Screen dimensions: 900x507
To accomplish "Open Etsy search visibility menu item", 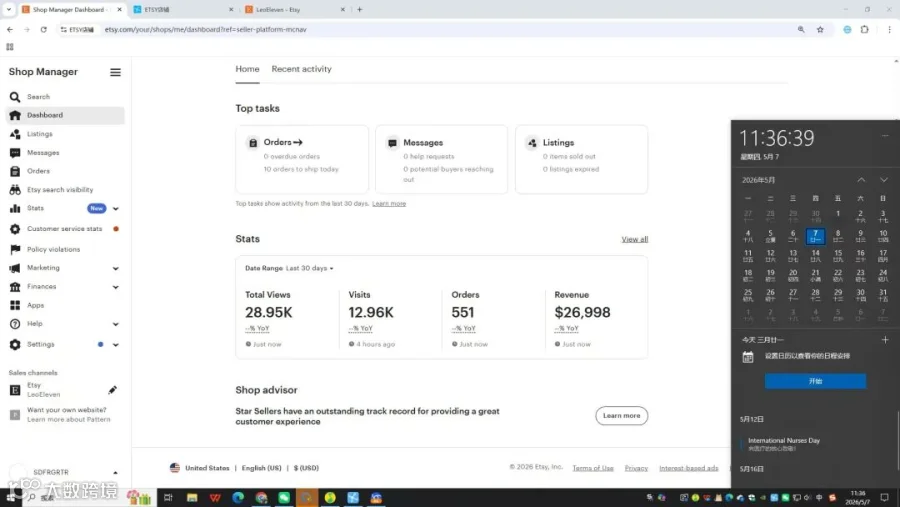I will 60,190.
